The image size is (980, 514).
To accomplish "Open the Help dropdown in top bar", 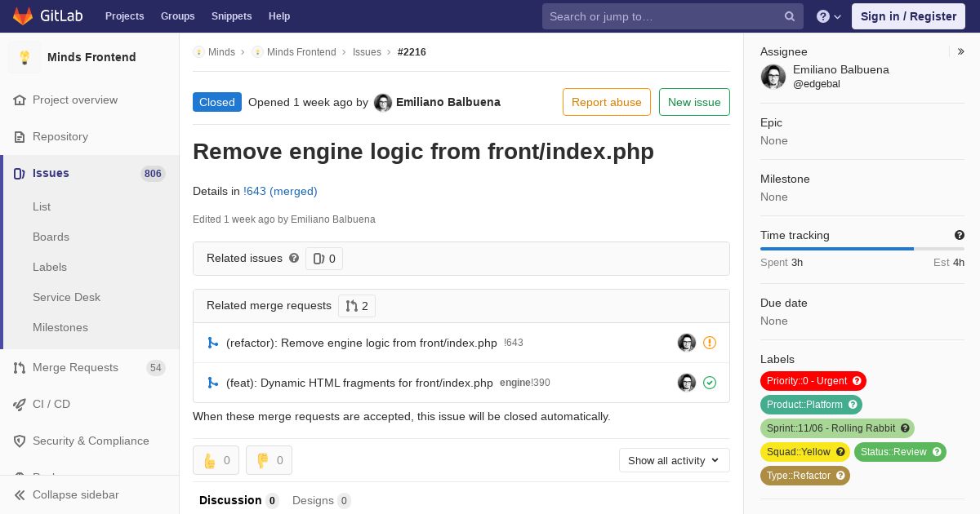I will 828,16.
